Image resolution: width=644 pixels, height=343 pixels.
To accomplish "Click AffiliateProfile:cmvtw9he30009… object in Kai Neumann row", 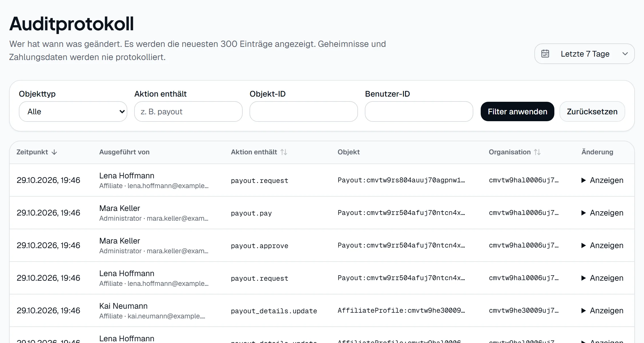I will coord(401,310).
